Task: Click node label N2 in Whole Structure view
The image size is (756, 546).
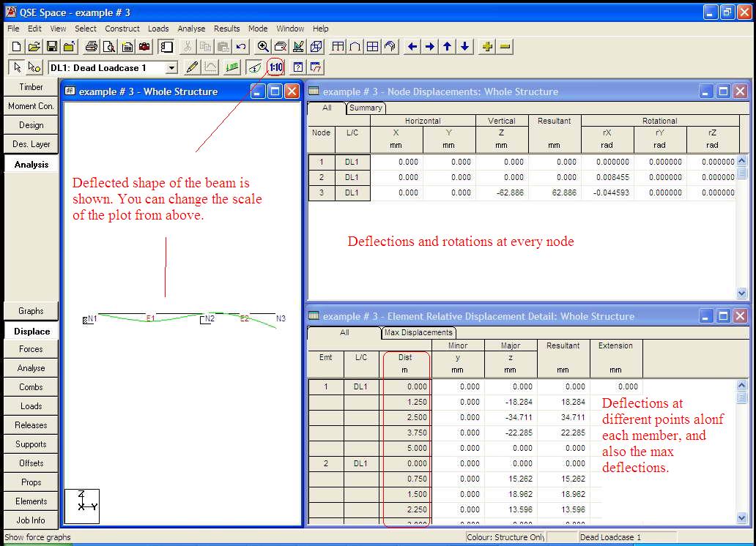Action: [x=210, y=318]
